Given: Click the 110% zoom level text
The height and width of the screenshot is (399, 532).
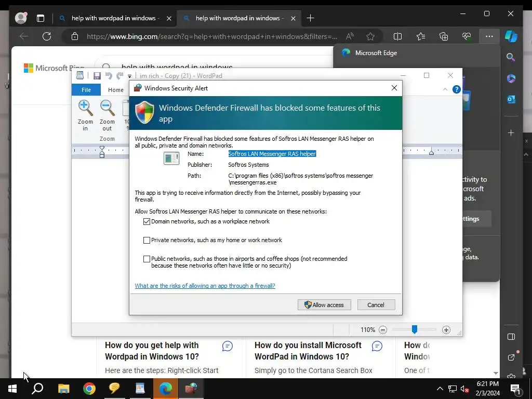Looking at the screenshot, I should point(368,330).
